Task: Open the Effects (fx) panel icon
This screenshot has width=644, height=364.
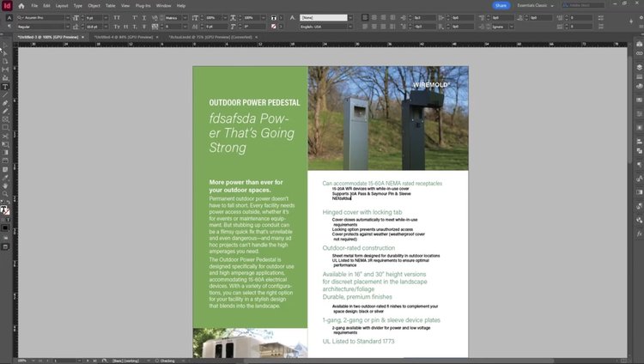Action: click(x=639, y=234)
